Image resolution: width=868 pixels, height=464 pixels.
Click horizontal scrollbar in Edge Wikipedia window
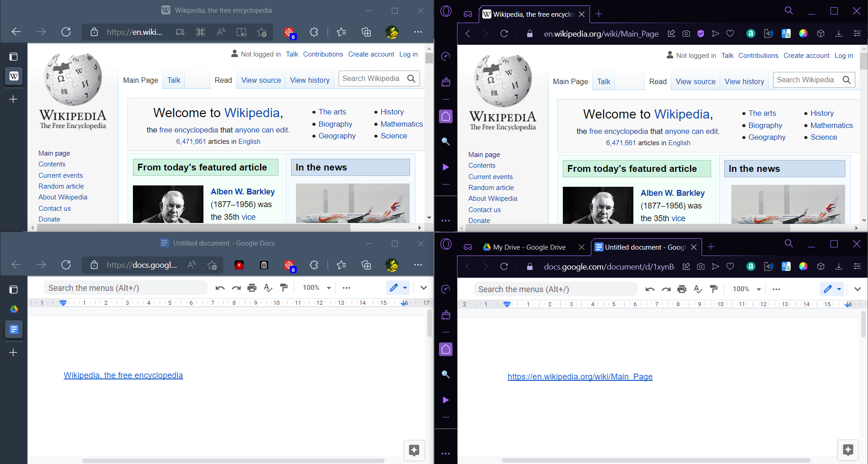click(194, 227)
